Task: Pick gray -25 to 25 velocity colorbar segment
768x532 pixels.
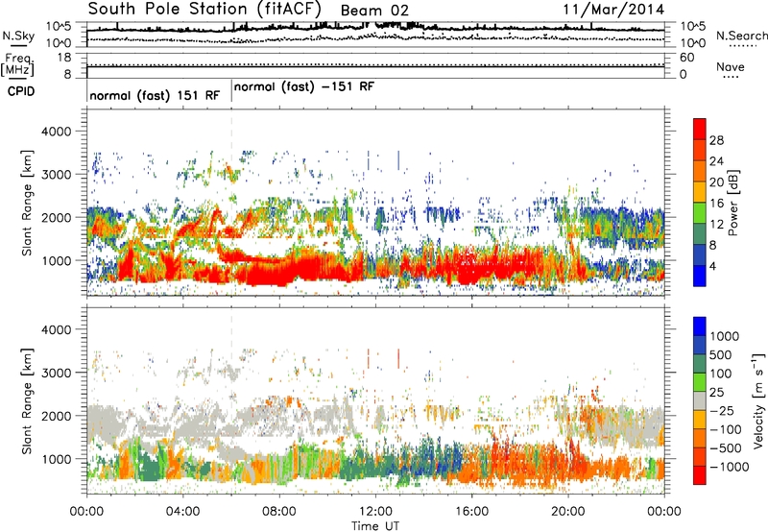Action: point(700,400)
